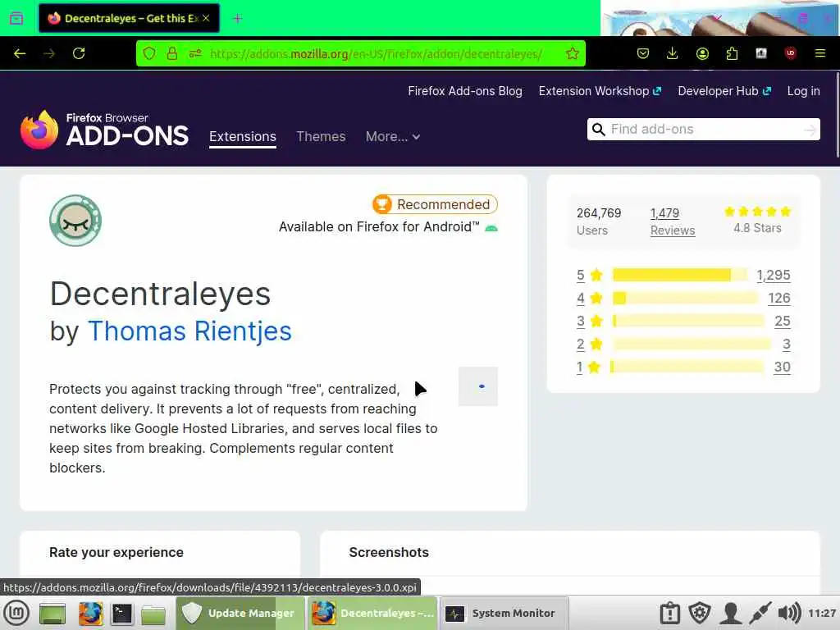Click the 1,295 five-star count
This screenshot has width=840, height=630.
point(774,275)
